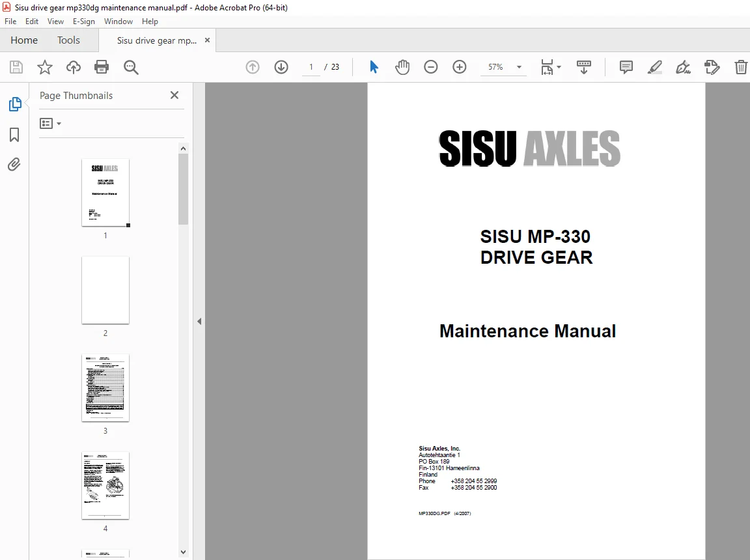The width and height of the screenshot is (750, 560).
Task: Click the Save file icon
Action: click(16, 67)
